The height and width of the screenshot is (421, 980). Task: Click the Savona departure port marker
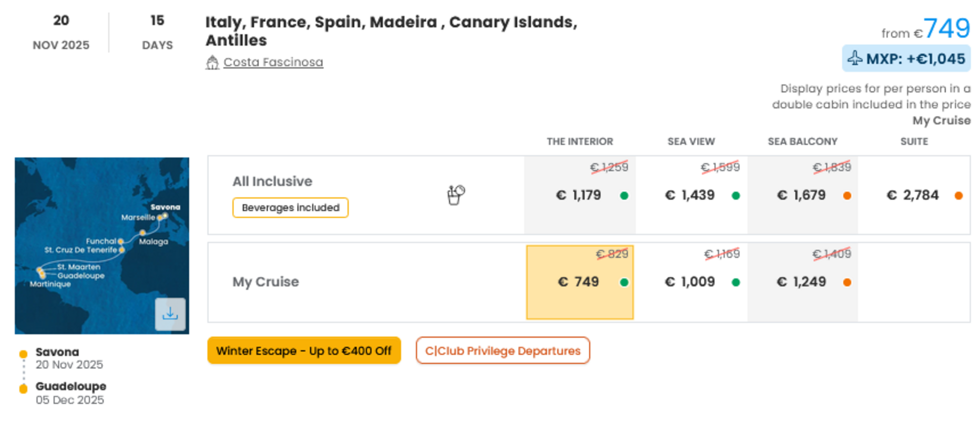(23, 354)
